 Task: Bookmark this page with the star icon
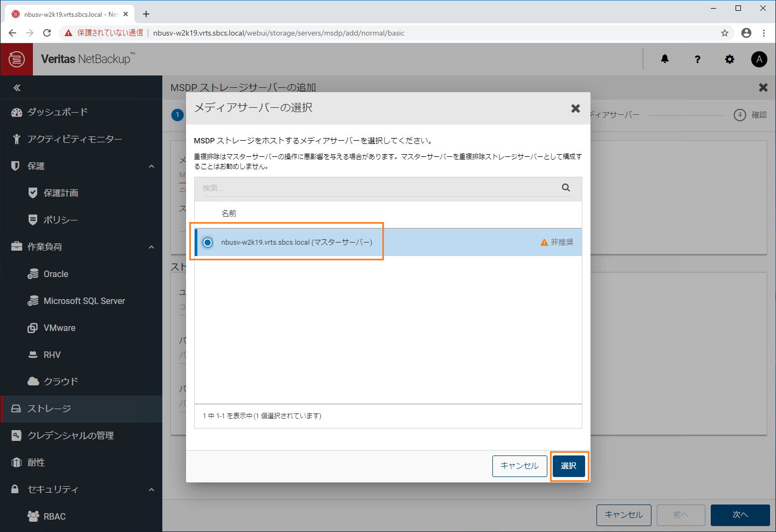coord(725,33)
